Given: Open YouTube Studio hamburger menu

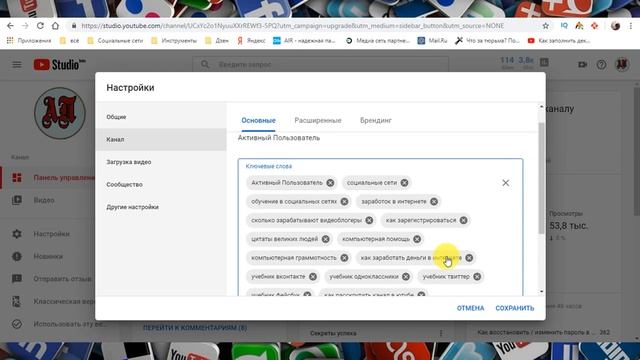Looking at the screenshot, I should coord(17,64).
